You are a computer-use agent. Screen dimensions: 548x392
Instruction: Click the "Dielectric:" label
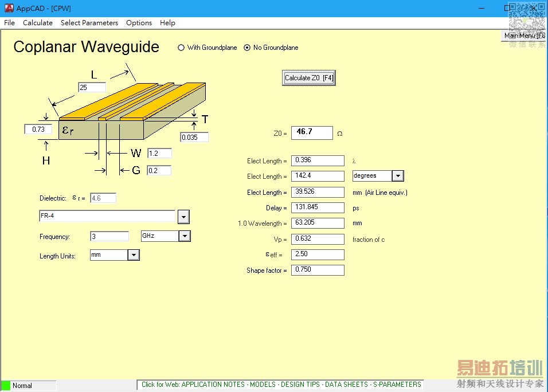(x=53, y=198)
